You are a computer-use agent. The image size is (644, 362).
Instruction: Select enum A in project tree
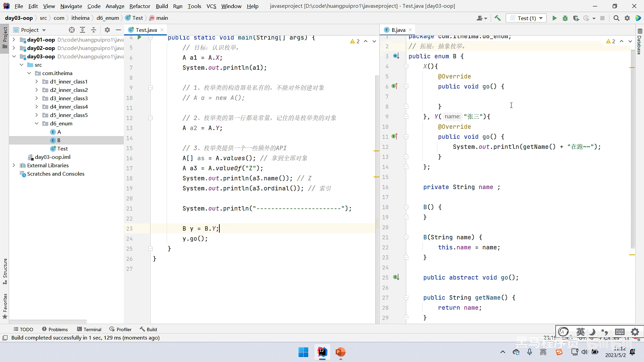pos(59,132)
